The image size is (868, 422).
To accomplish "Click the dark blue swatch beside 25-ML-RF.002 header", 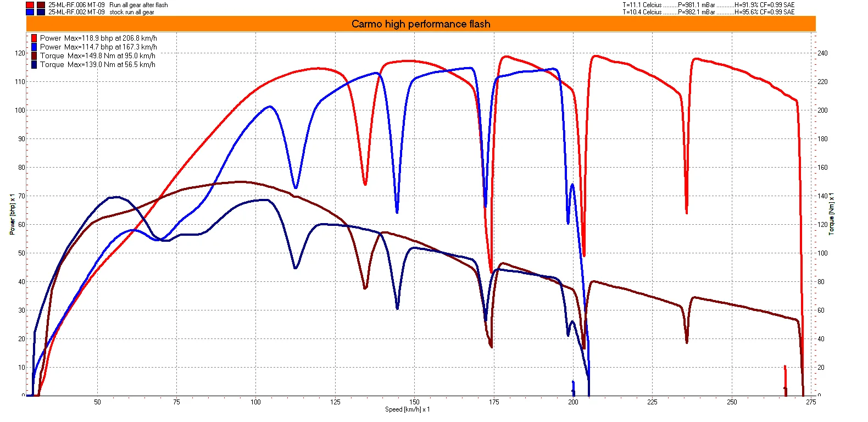I will (x=41, y=12).
